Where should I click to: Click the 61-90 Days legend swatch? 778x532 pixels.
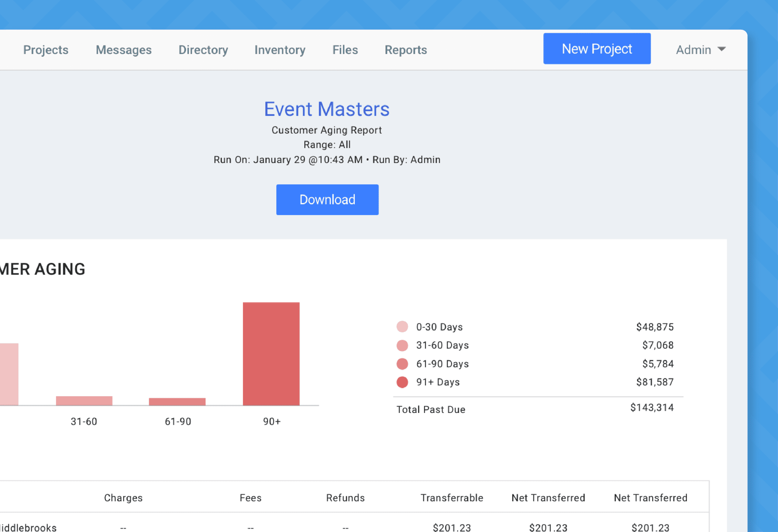(x=402, y=364)
